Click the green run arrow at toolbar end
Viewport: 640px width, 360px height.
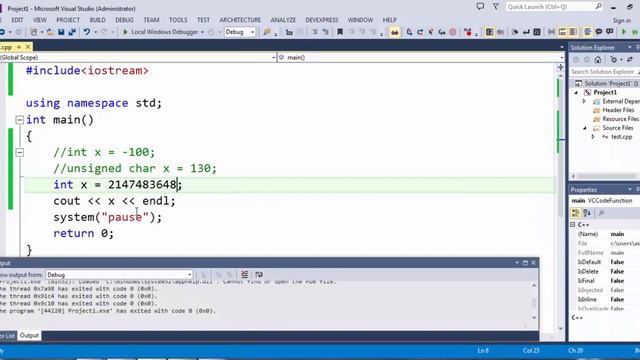point(623,32)
